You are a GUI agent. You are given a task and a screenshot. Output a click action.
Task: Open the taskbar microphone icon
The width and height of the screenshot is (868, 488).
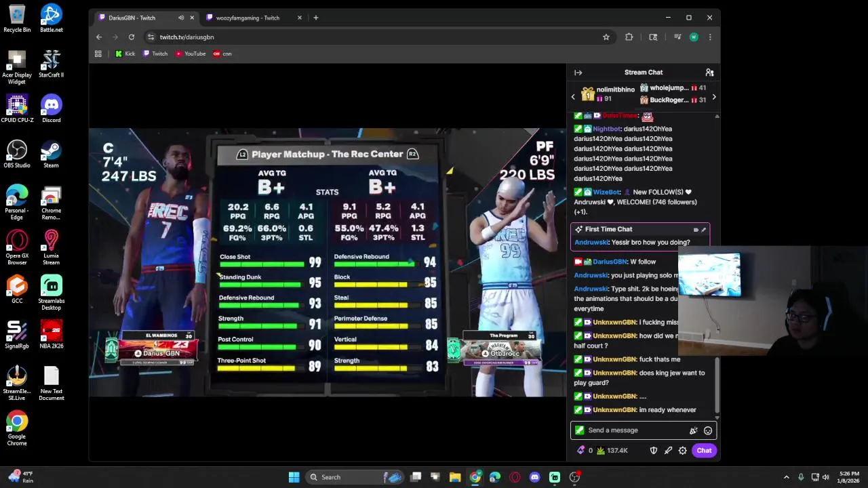(801, 477)
